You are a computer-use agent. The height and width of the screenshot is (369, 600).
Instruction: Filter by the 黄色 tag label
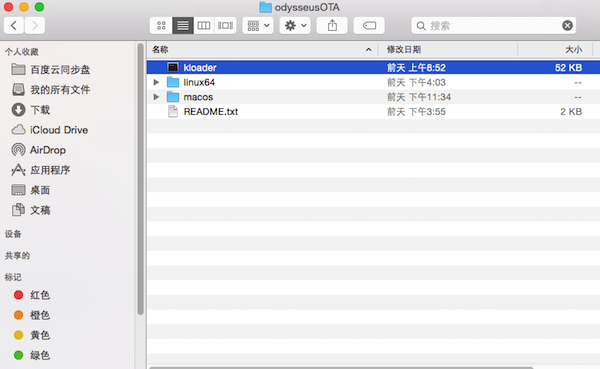[40, 335]
